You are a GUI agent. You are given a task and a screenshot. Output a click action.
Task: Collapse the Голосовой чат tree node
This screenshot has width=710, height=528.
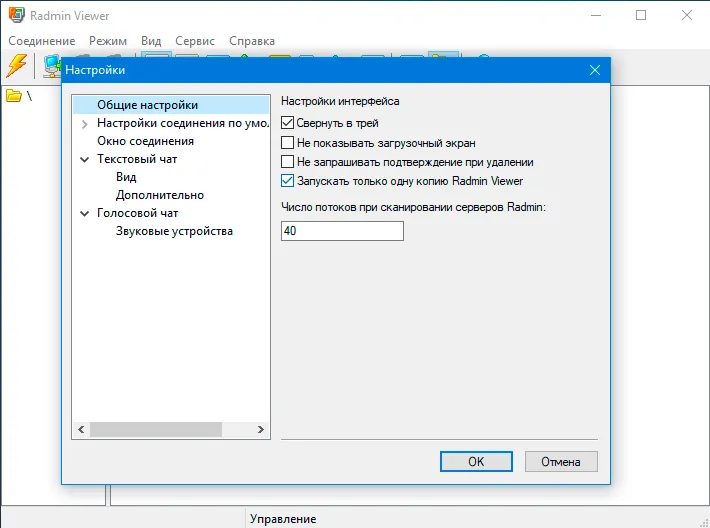(x=84, y=213)
